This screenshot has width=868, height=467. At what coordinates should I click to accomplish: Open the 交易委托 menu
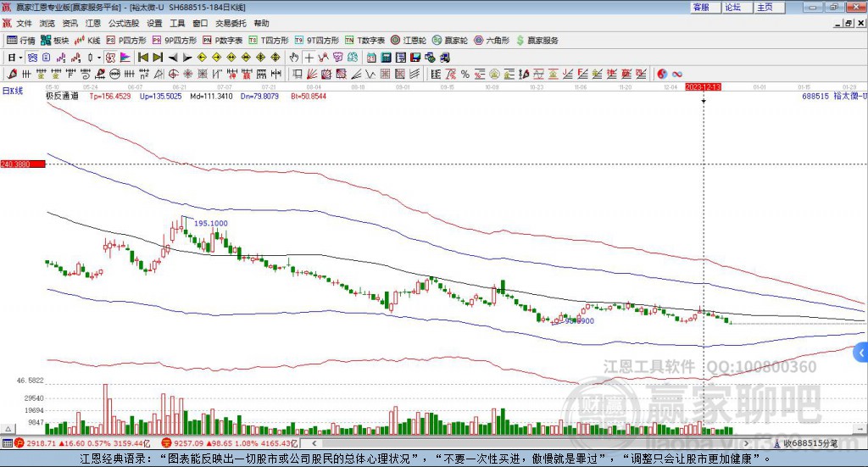coord(231,23)
